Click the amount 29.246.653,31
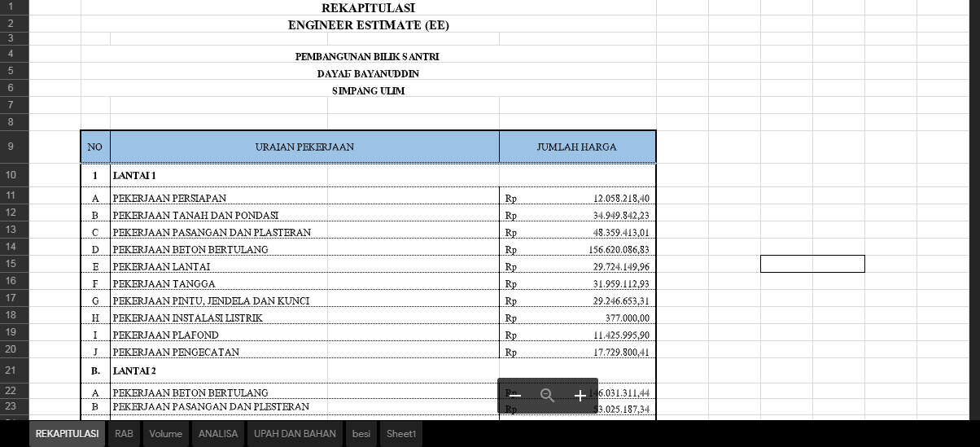 (622, 301)
